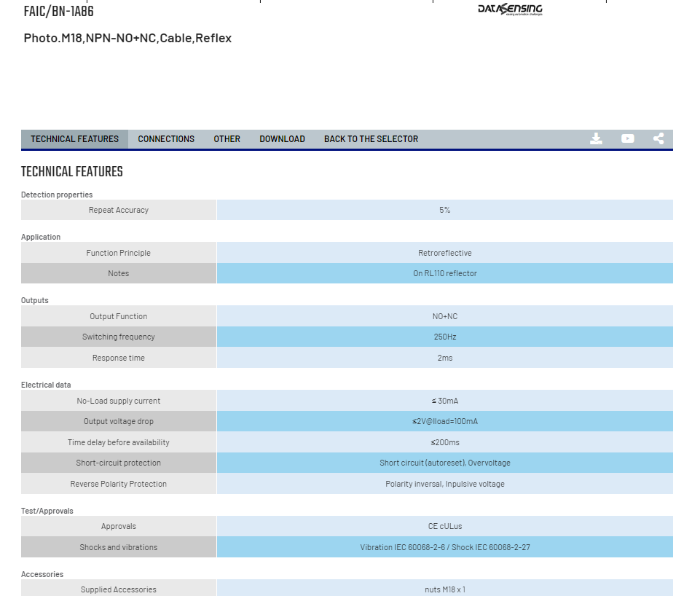Click the Test/Approvals group label
Screen dimensions: 700x596
[x=47, y=511]
